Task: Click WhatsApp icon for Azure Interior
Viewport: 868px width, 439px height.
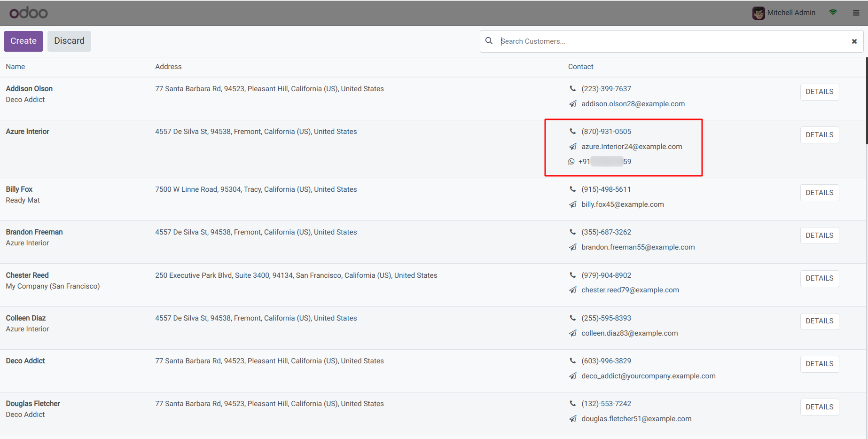Action: [571, 161]
